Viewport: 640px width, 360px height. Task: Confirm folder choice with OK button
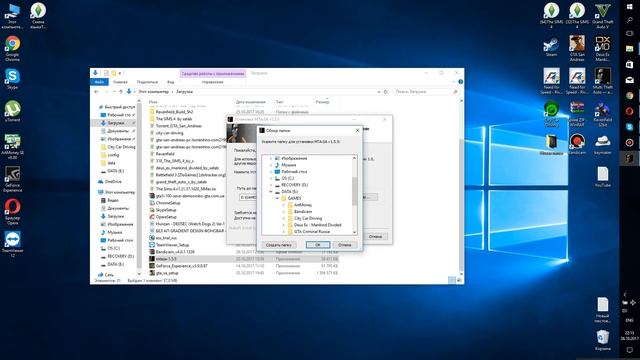tap(318, 245)
